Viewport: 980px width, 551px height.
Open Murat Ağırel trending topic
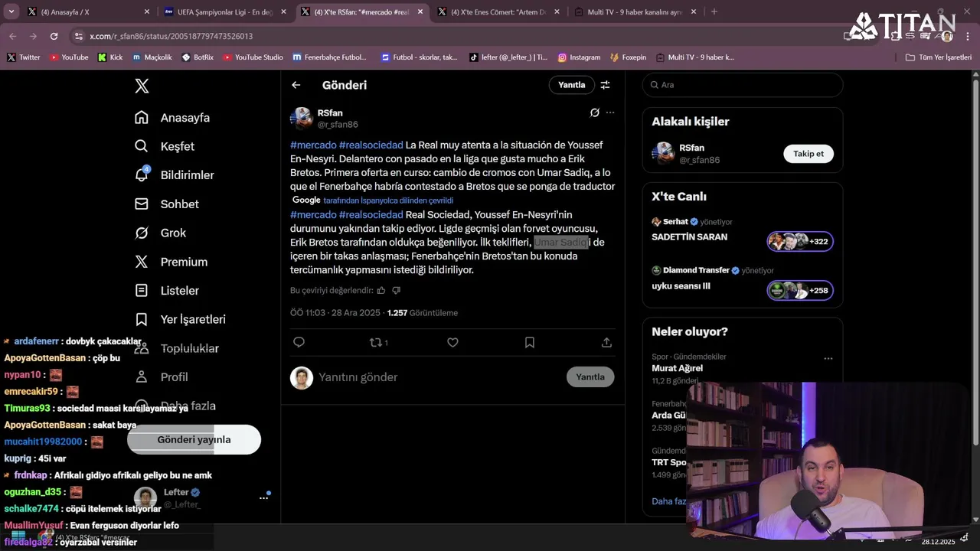[x=677, y=368]
